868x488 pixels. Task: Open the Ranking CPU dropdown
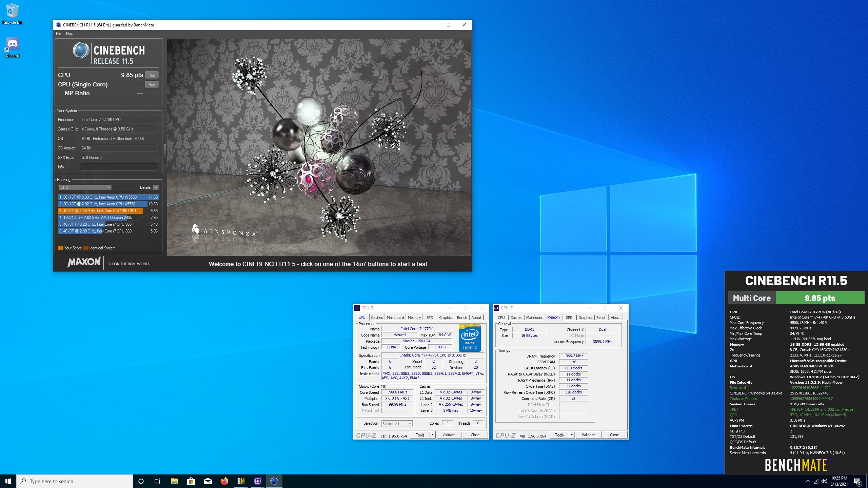85,187
